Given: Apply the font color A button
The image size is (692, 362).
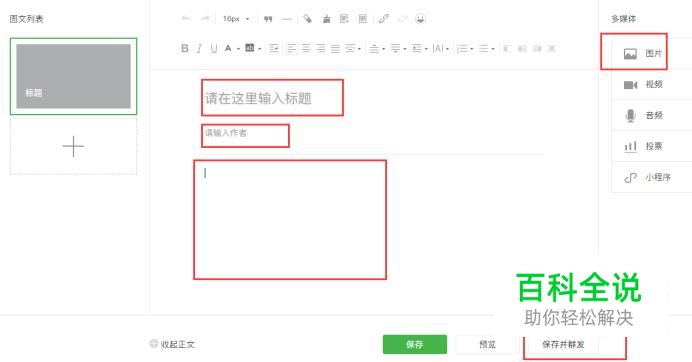Looking at the screenshot, I should click(228, 48).
